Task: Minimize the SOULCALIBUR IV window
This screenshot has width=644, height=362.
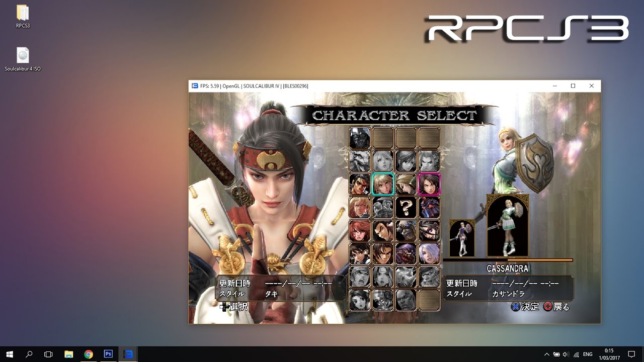Action: click(555, 86)
